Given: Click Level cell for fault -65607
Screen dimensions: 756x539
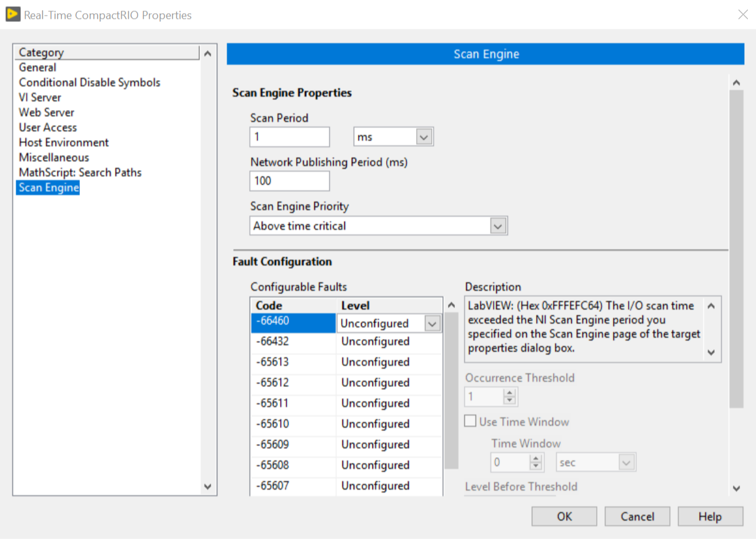Looking at the screenshot, I should coord(389,486).
